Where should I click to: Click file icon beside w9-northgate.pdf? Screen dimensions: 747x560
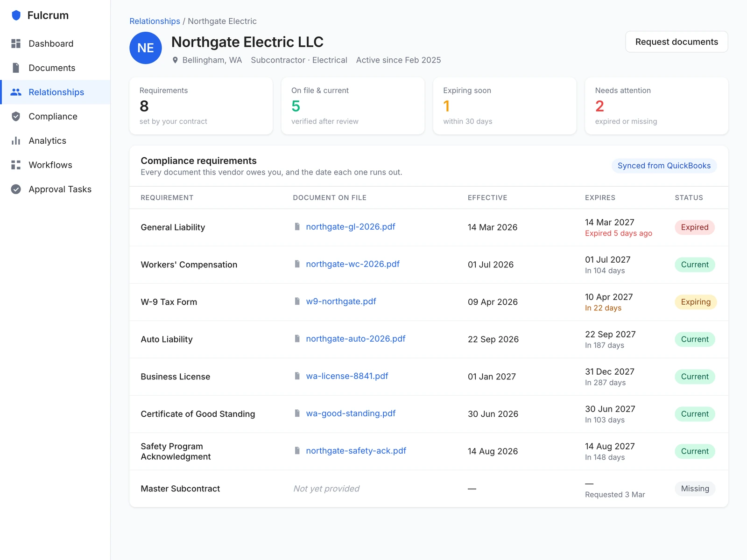point(297,301)
